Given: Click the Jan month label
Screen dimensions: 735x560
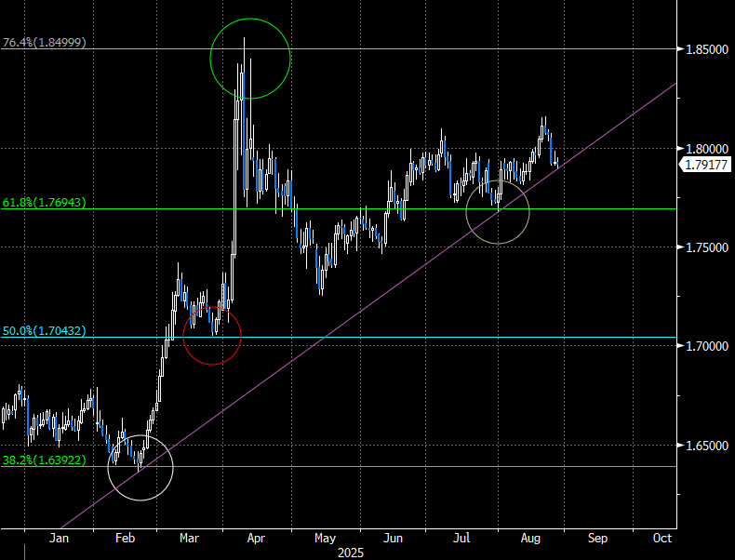Looking at the screenshot, I should (x=59, y=538).
